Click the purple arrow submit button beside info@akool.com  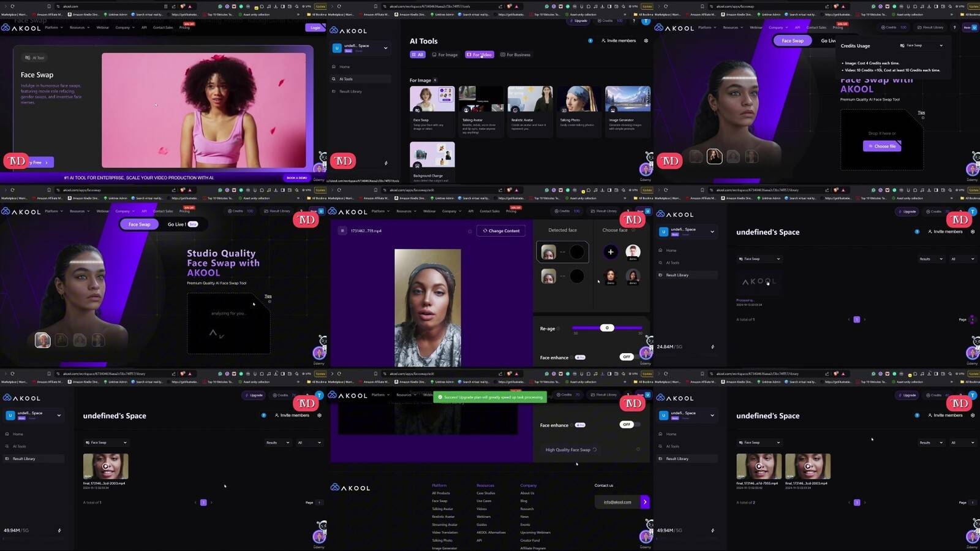click(x=645, y=502)
